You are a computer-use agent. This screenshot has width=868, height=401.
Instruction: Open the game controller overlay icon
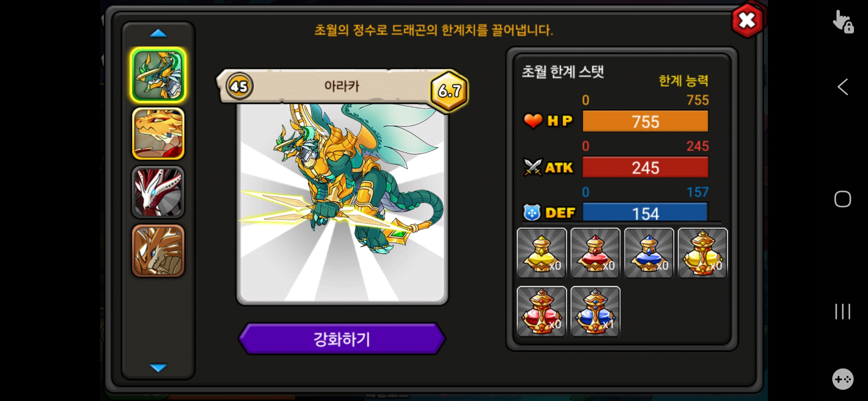843,379
